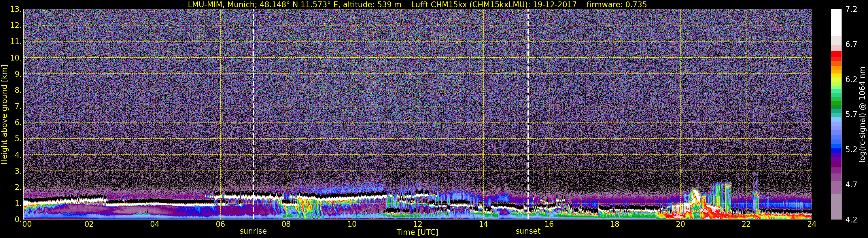Click the 'firmware: 0.735' text in the title

click(617, 4)
